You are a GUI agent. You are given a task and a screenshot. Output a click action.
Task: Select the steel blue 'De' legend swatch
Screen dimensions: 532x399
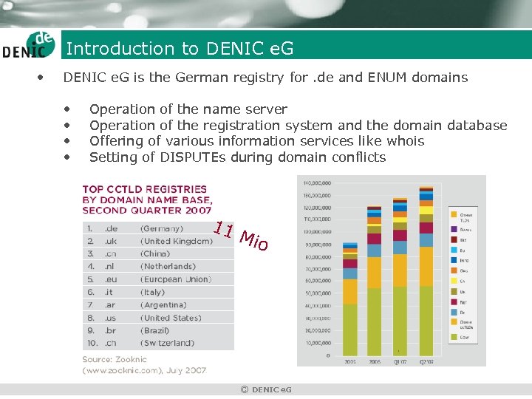coord(454,312)
